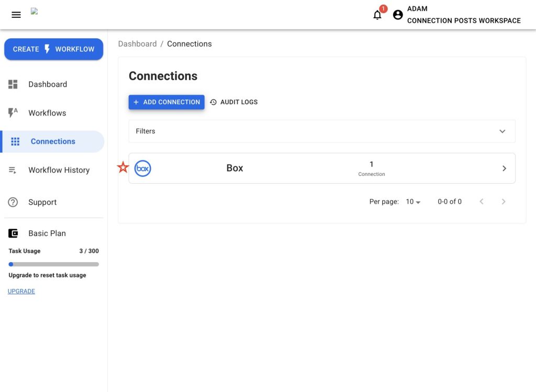Click the 'Per page:' label
This screenshot has width=536, height=392.
point(384,201)
